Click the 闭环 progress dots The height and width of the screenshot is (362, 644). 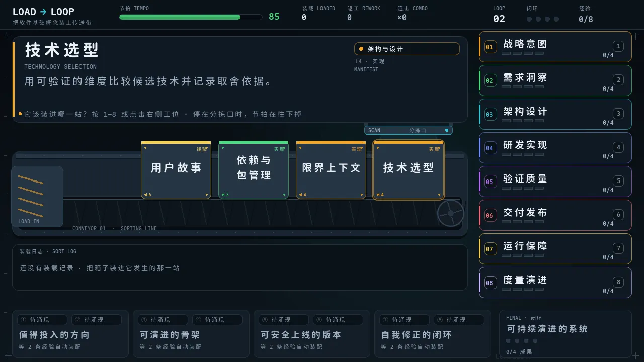tap(543, 19)
